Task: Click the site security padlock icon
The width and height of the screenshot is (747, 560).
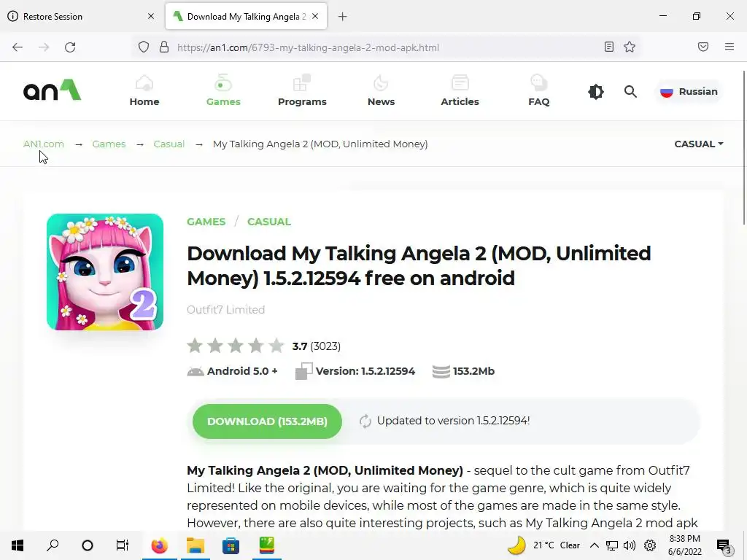Action: coord(164,47)
